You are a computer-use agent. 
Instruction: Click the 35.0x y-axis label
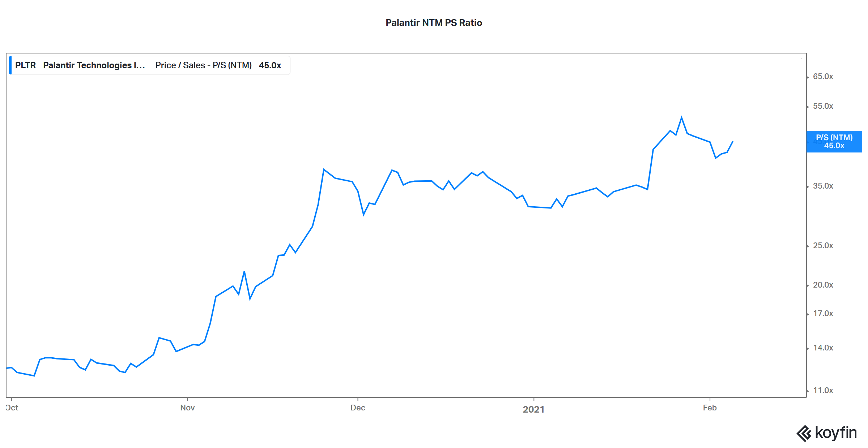(823, 186)
